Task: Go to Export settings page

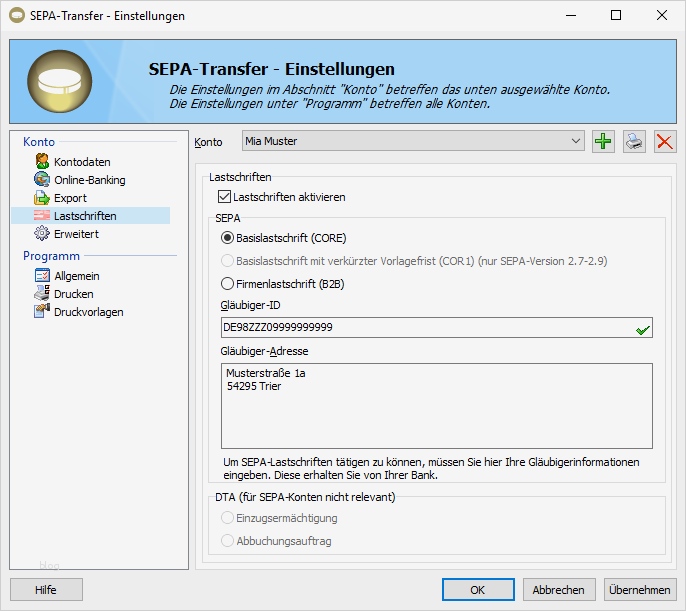Action: coord(70,198)
